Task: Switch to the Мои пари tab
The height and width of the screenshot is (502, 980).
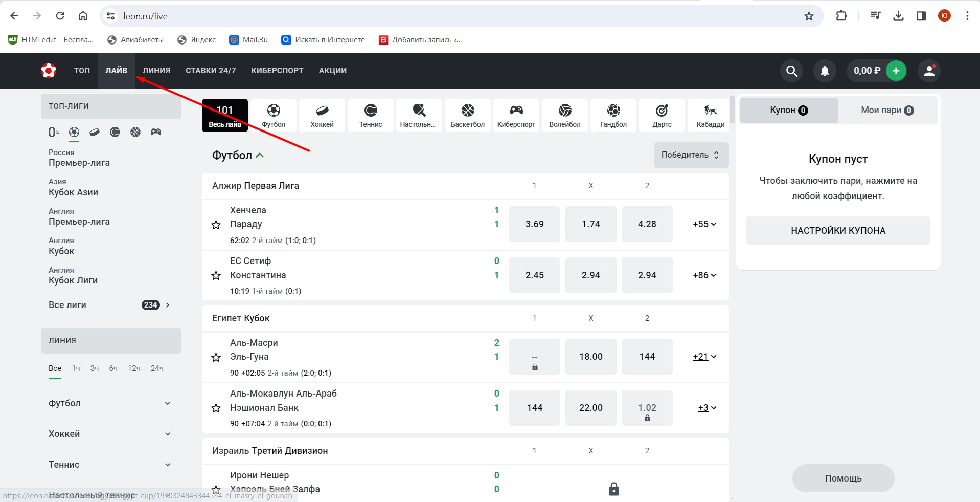Action: [x=887, y=110]
